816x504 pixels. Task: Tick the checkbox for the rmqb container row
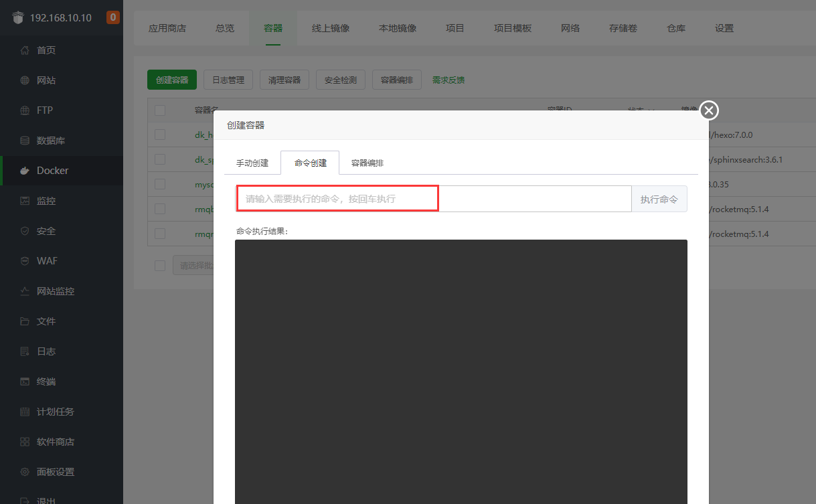[x=160, y=209]
